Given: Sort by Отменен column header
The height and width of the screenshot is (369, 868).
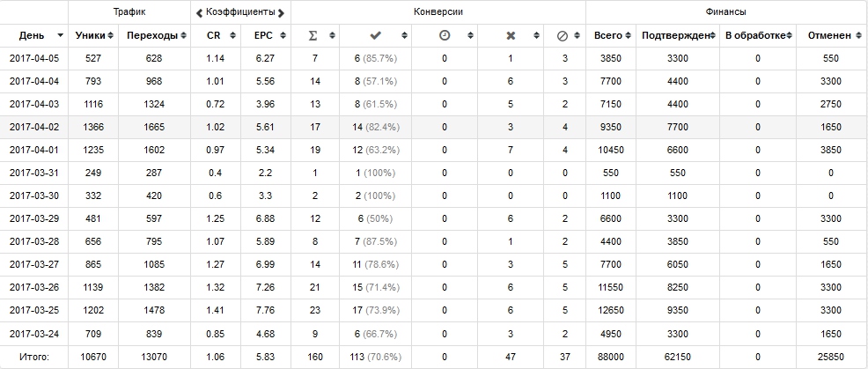Looking at the screenshot, I should [829, 35].
